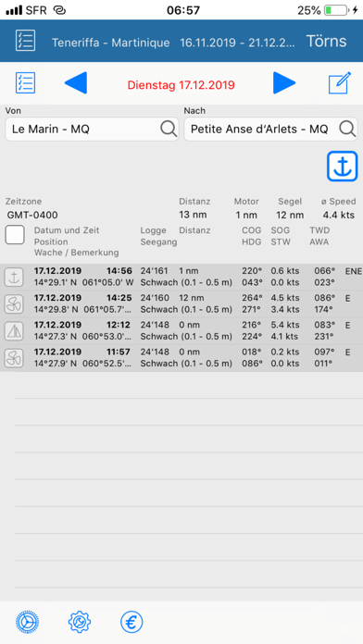Open propeller entry icon at 14:25

pos(13,303)
